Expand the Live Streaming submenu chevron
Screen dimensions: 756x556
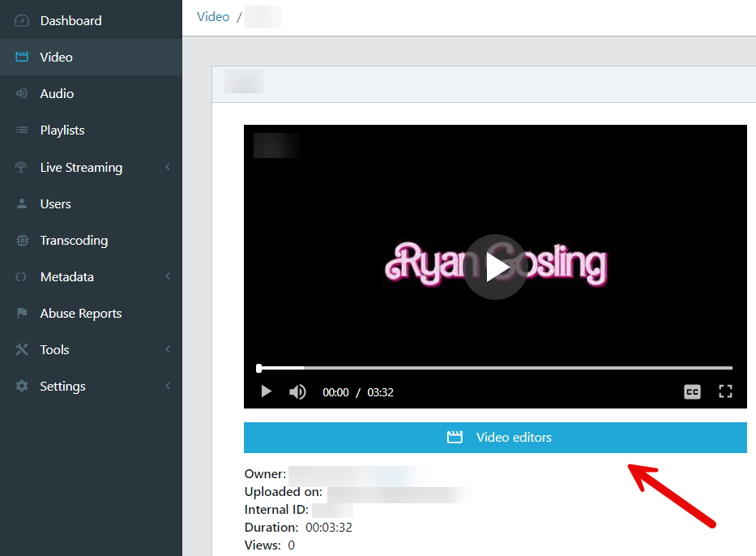(x=168, y=167)
